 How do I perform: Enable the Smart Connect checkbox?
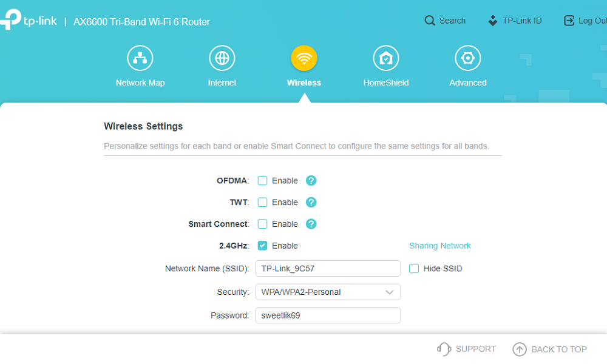tap(262, 224)
